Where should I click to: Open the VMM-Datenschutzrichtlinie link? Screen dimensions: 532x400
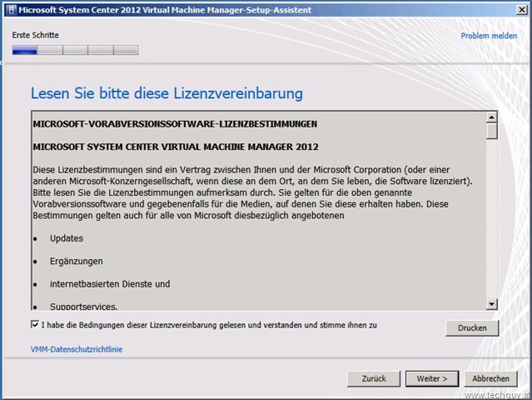(77, 349)
